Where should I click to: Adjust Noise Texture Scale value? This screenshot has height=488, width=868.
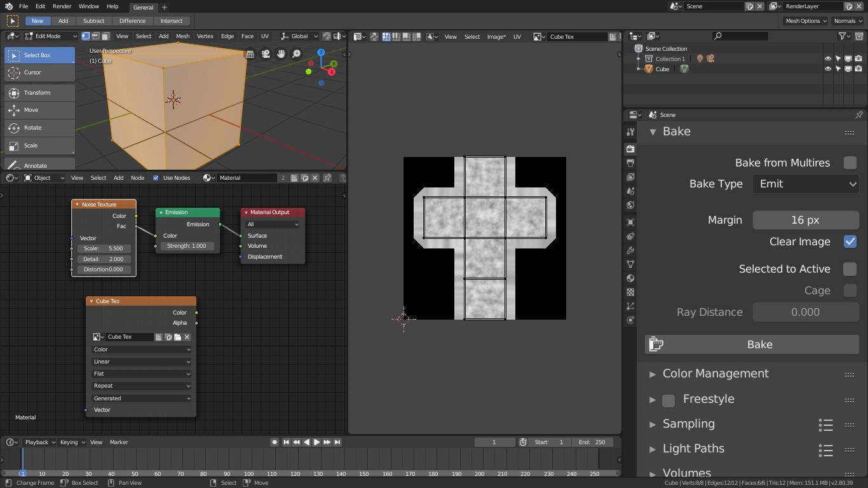pos(104,248)
